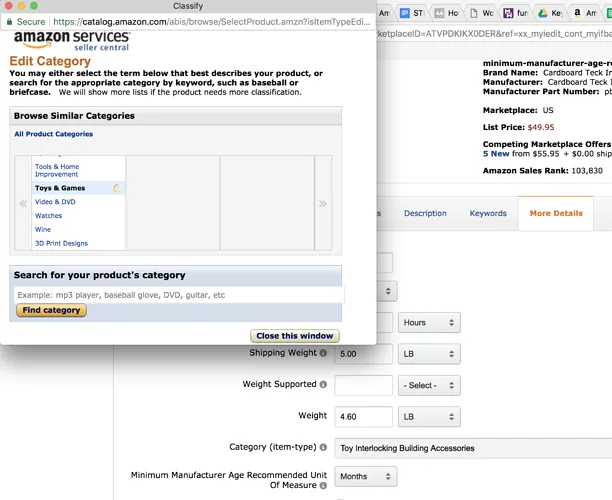
Task: Click the Secure padlock icon in address bar
Action: (9, 21)
